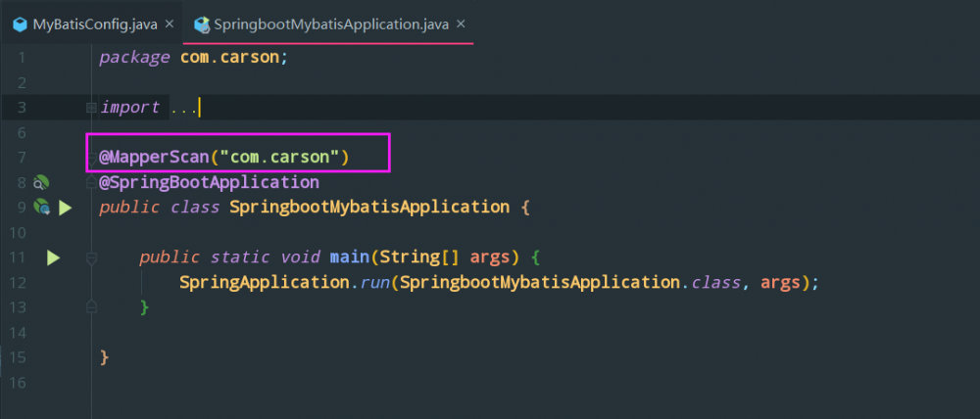The width and height of the screenshot is (980, 419).
Task: Expand the folded import block
Action: 92,108
